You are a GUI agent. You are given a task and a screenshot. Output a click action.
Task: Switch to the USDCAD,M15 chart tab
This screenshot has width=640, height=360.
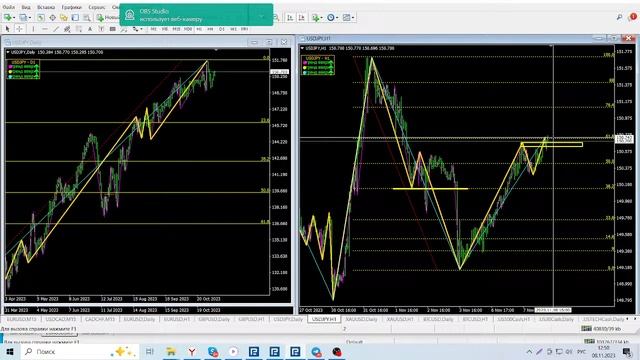pos(60,319)
